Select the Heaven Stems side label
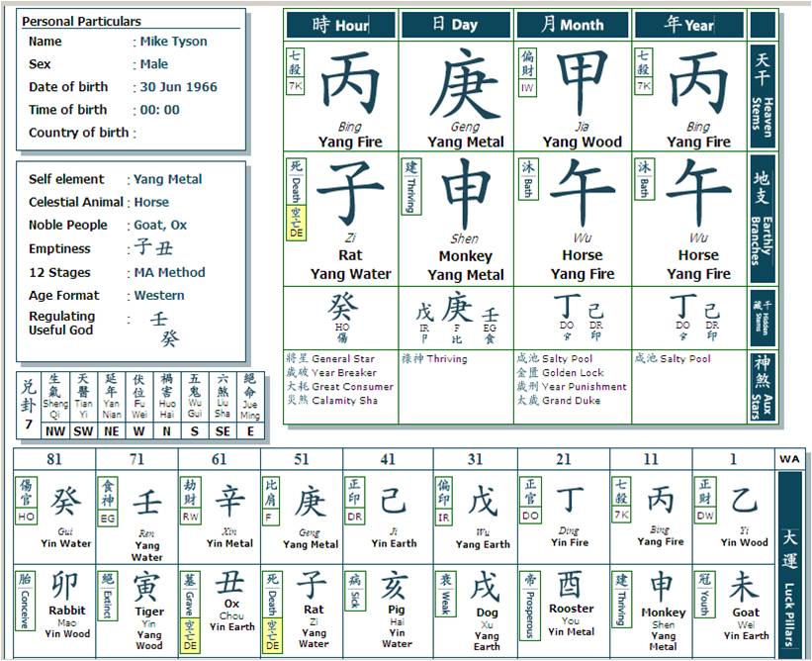 pyautogui.click(x=763, y=96)
